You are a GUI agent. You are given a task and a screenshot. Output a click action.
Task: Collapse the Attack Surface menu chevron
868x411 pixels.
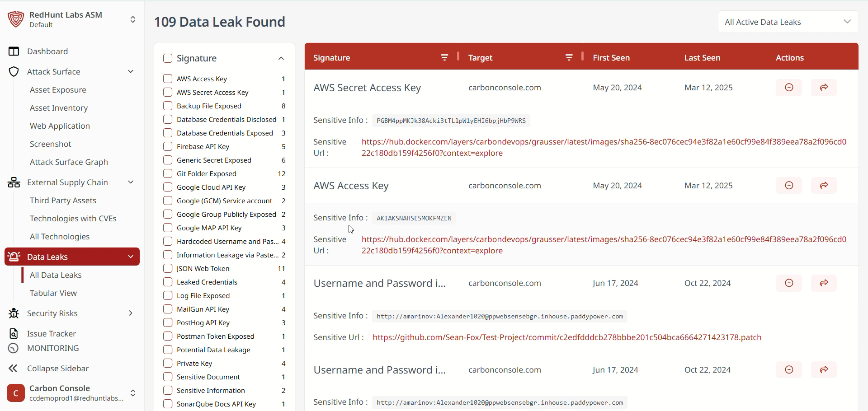point(131,71)
